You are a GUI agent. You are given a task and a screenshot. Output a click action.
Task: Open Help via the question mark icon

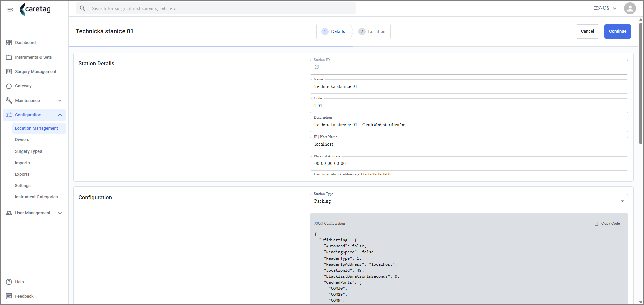point(9,282)
